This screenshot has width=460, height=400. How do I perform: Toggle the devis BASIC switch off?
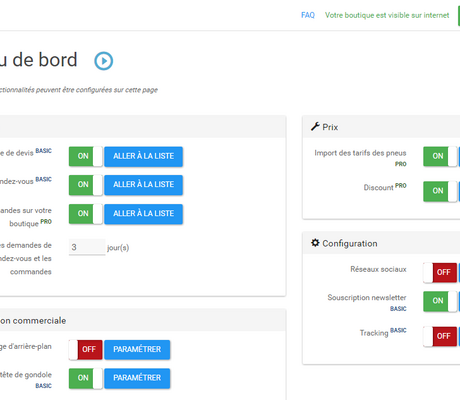[86, 156]
